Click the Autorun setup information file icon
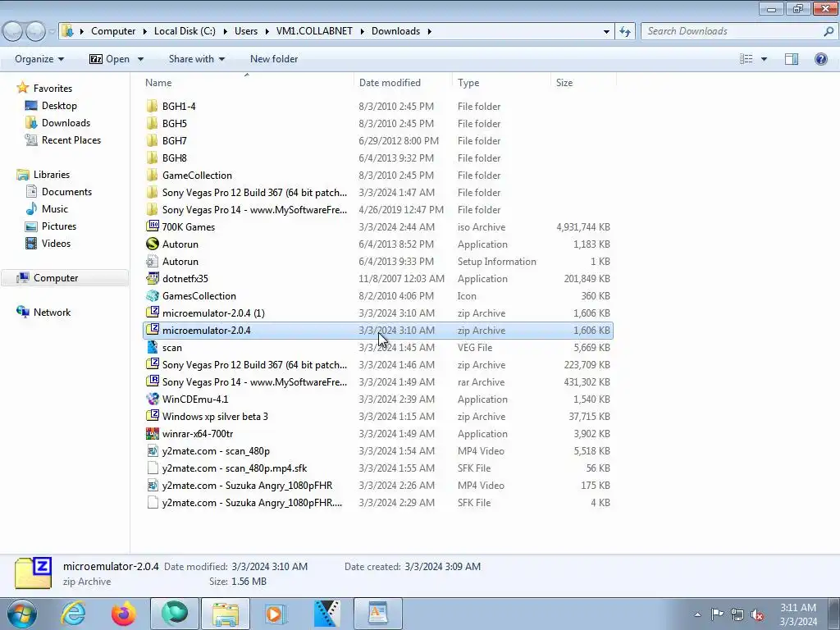Viewport: 840px width, 630px height. 153,261
